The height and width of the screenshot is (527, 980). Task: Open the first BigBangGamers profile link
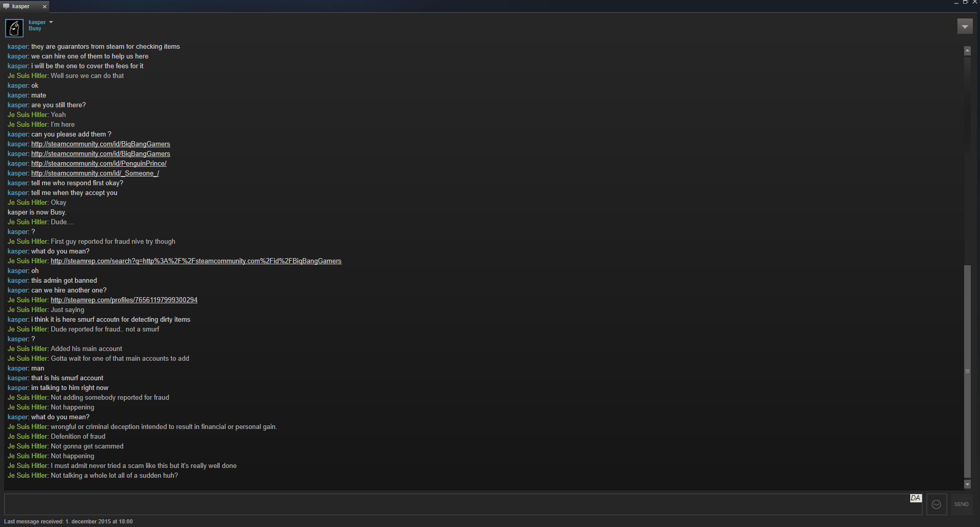tap(101, 144)
